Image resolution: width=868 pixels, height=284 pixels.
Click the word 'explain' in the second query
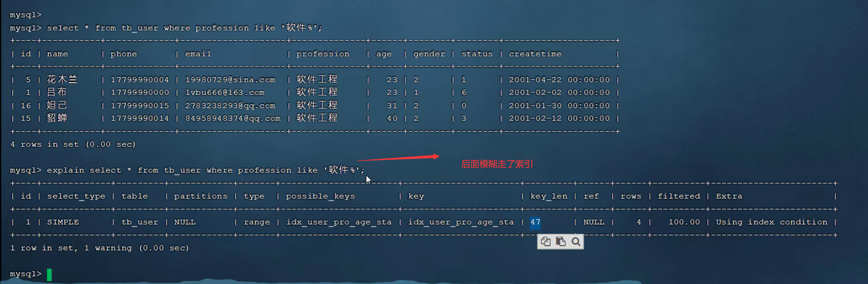pyautogui.click(x=65, y=171)
